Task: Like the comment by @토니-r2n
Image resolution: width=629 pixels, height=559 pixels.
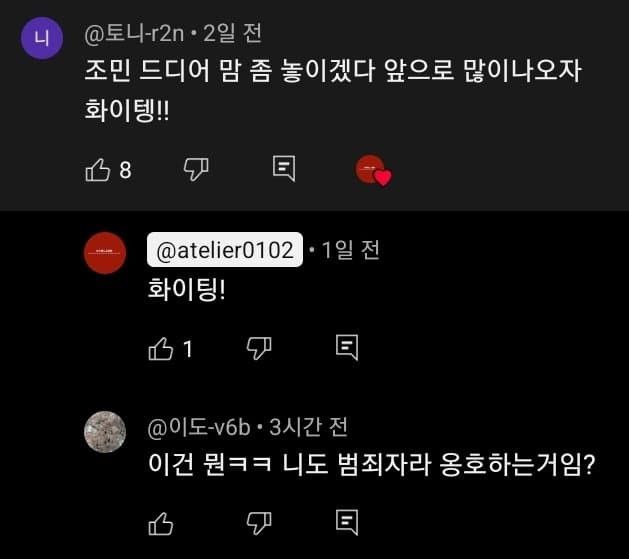Action: pyautogui.click(x=98, y=170)
